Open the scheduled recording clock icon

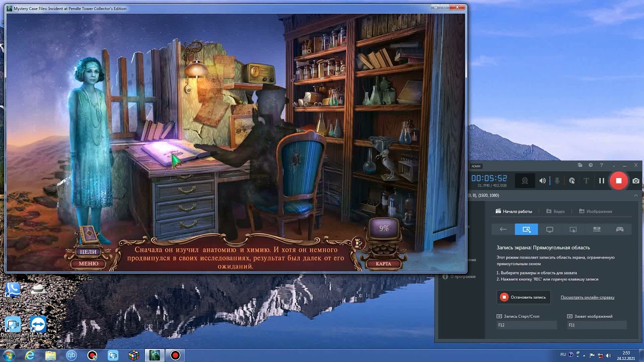point(591,165)
